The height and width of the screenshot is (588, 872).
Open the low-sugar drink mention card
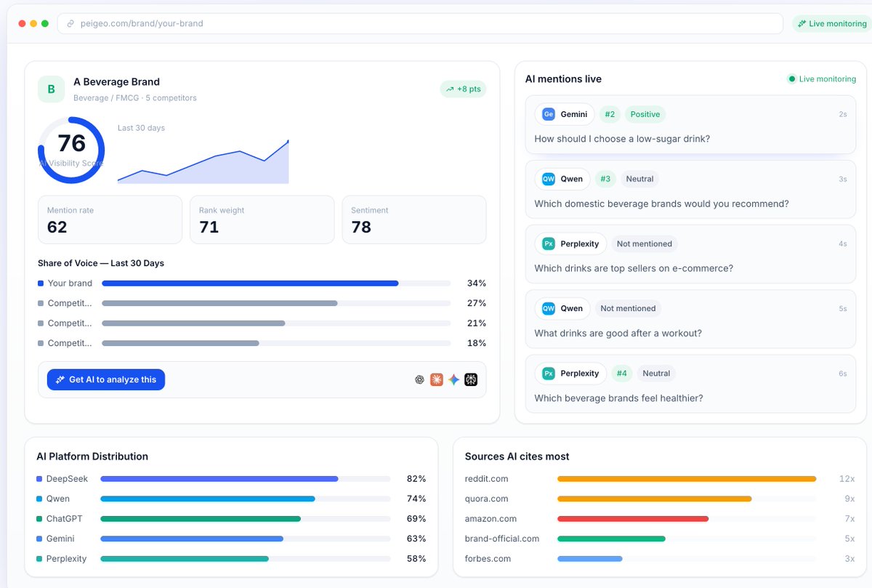(x=690, y=124)
